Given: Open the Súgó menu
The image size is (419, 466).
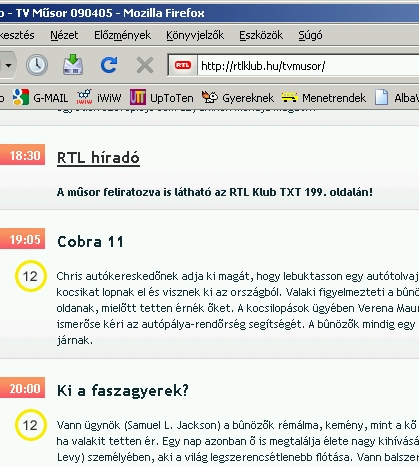Looking at the screenshot, I should [x=310, y=35].
